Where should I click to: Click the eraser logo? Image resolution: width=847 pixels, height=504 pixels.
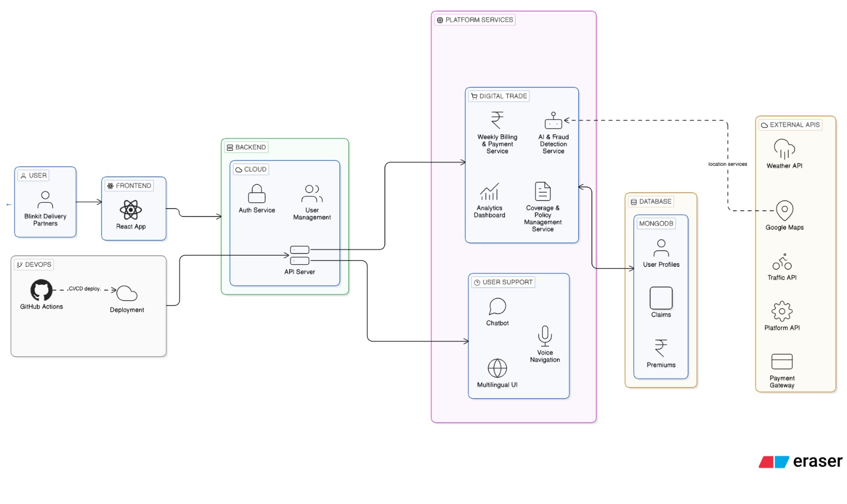click(x=800, y=462)
